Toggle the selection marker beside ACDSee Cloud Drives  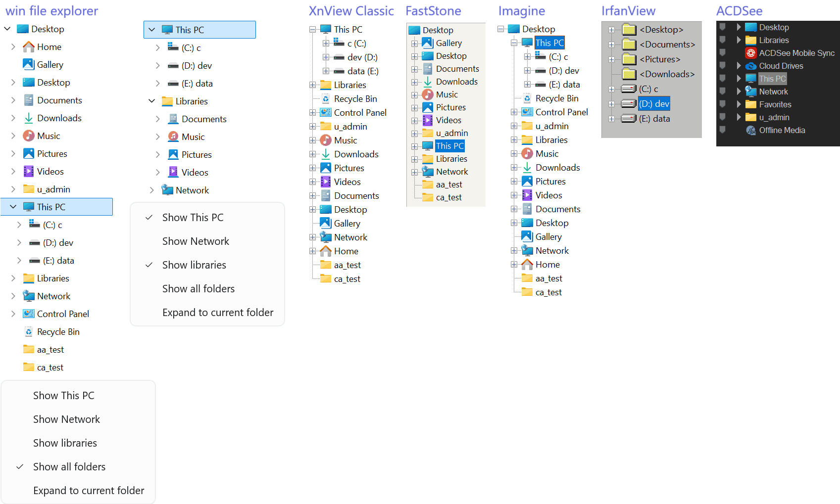pos(723,65)
